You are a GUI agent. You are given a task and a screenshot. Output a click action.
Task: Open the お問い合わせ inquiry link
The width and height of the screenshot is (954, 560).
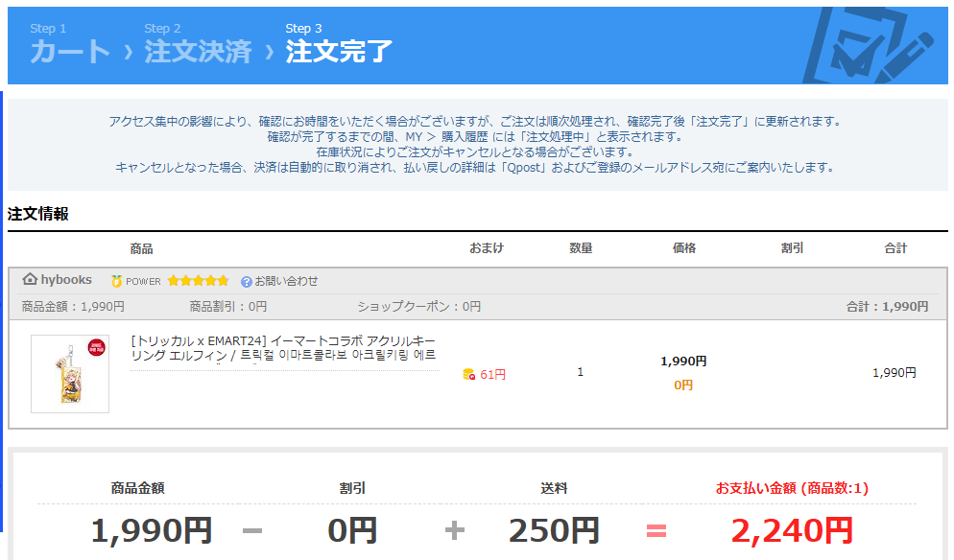pyautogui.click(x=286, y=281)
